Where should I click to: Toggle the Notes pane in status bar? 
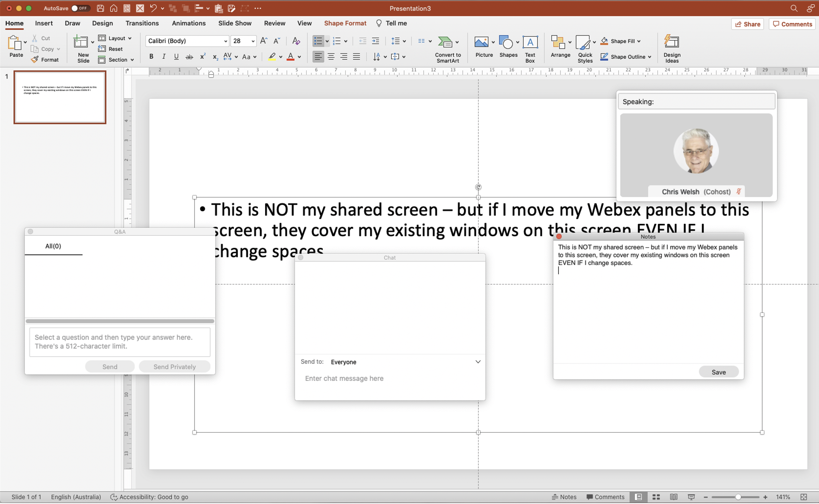tap(564, 497)
